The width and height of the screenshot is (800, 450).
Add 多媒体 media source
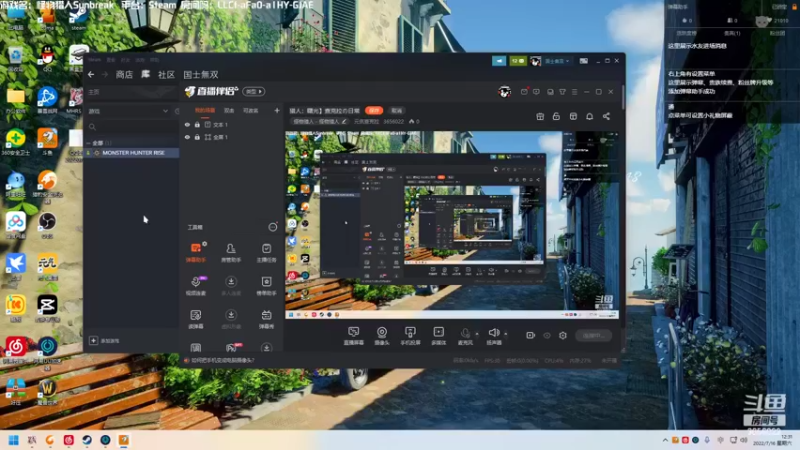tap(438, 336)
